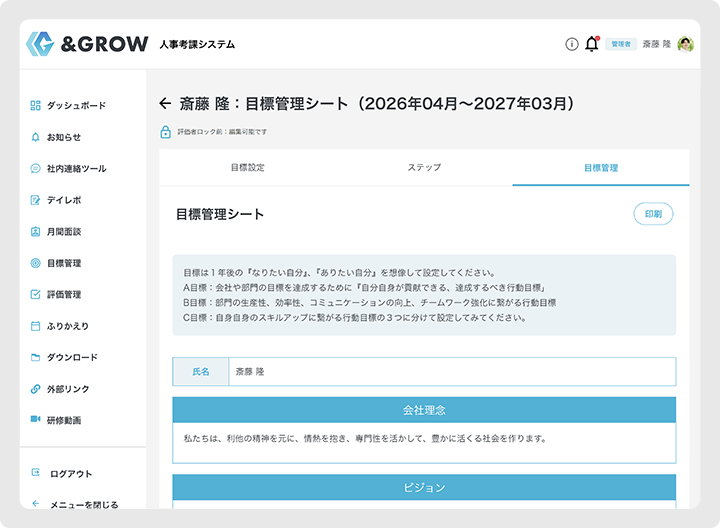Click the lock icon under the title
This screenshot has width=720, height=528.
pyautogui.click(x=165, y=132)
